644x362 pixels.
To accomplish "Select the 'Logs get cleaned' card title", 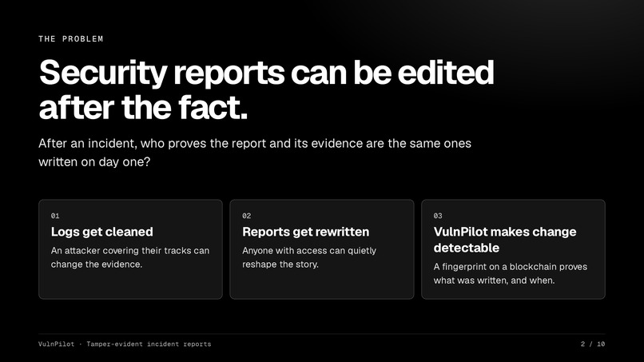I will [x=101, y=232].
